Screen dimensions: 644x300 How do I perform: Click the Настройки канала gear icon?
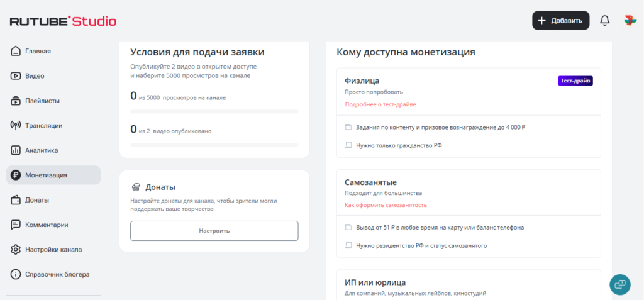pyautogui.click(x=16, y=250)
